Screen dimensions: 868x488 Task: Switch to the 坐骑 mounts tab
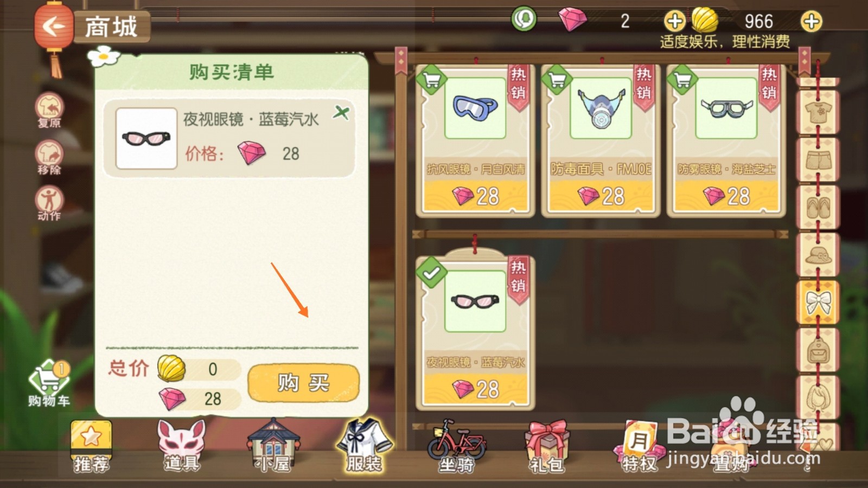pos(456,446)
